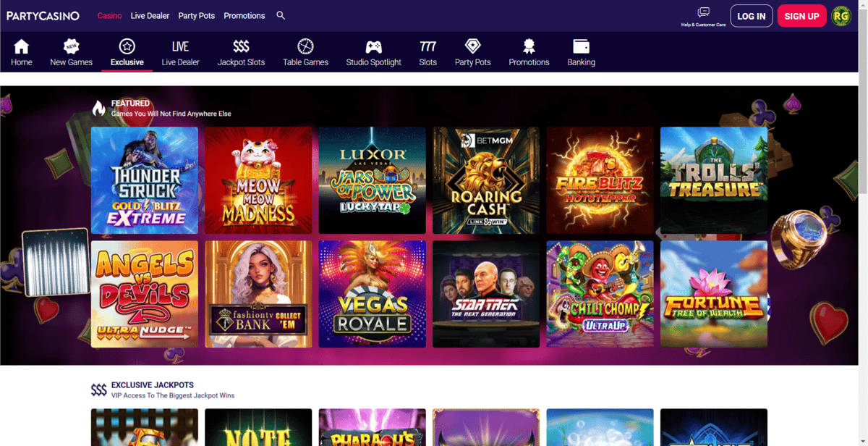The height and width of the screenshot is (446, 868).
Task: Select the Exclusive star icon
Action: 127,46
